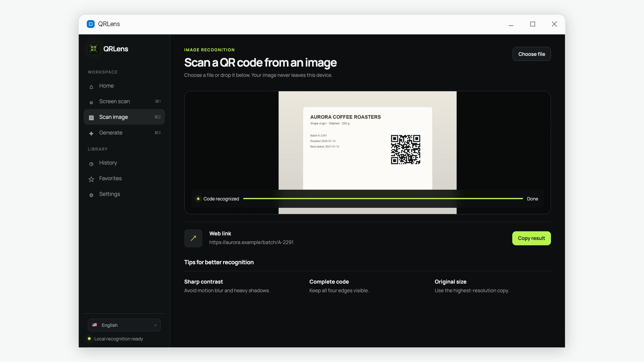Click the Screen scan grid icon
644x362 pixels.
91,103
